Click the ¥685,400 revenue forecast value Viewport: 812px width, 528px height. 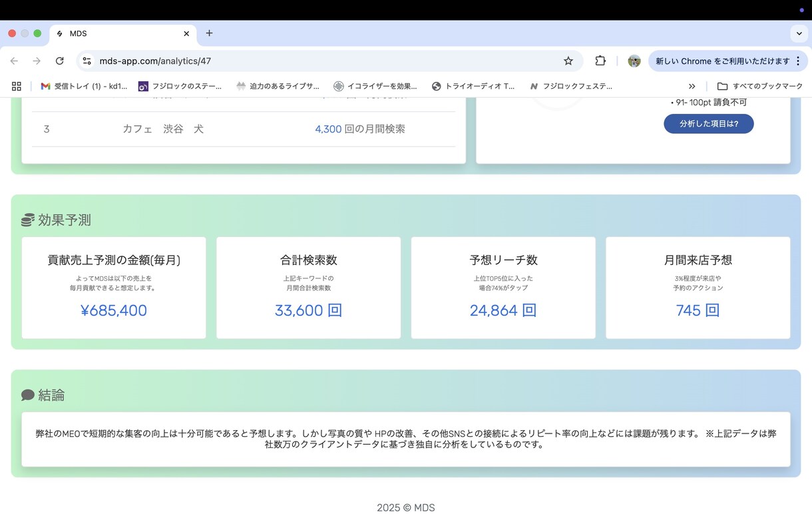[114, 310]
